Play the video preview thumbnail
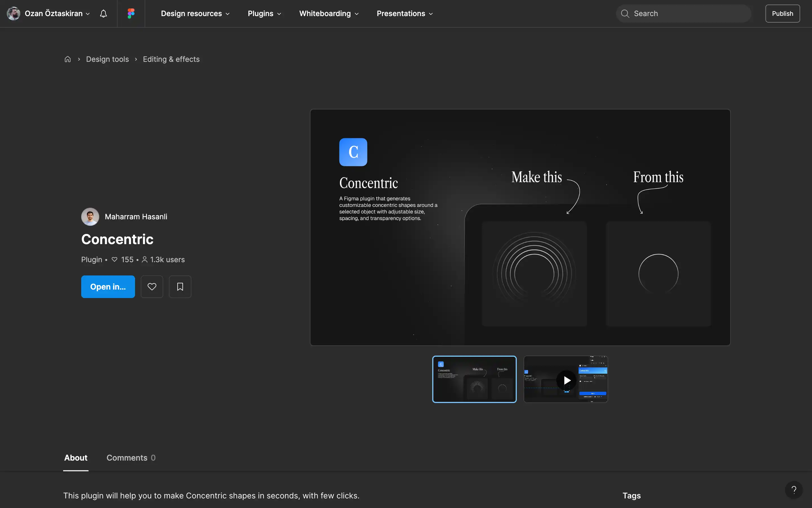Viewport: 812px width, 508px height. [566, 379]
